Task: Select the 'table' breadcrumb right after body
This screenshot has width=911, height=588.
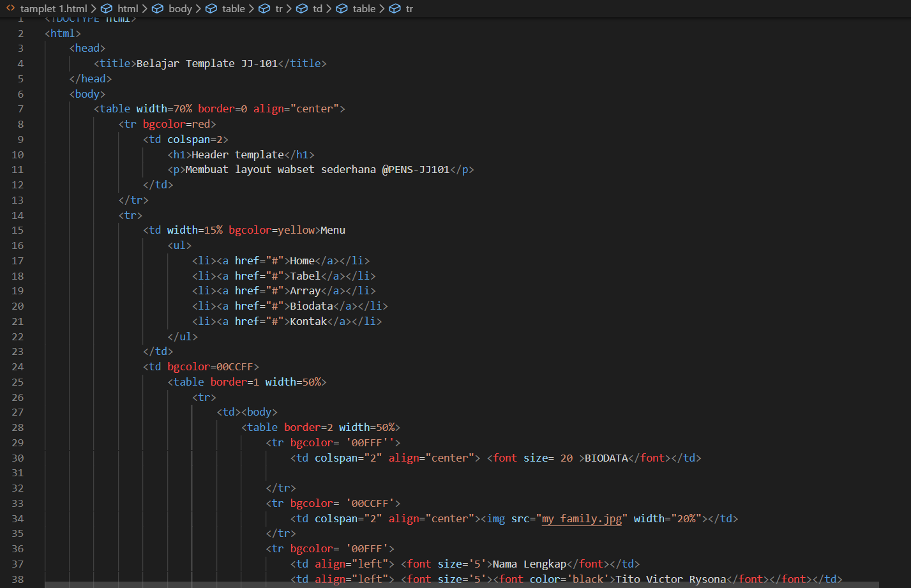Action: (234, 8)
